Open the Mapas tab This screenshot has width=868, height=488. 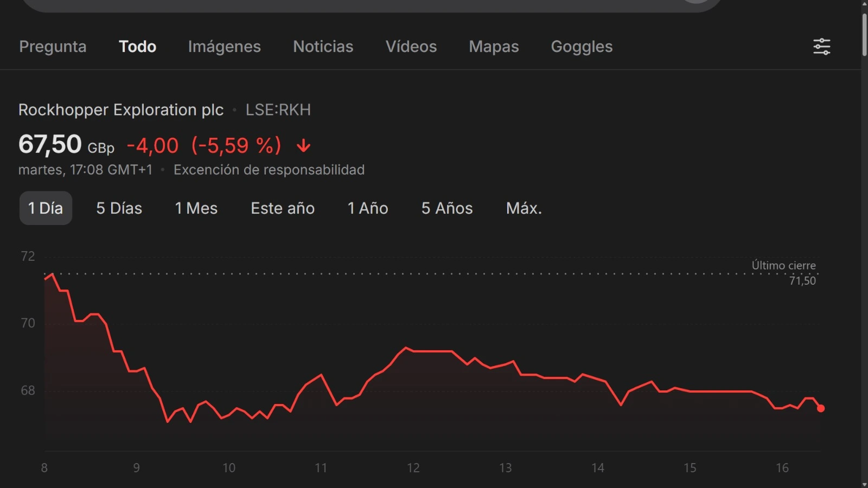click(x=494, y=47)
